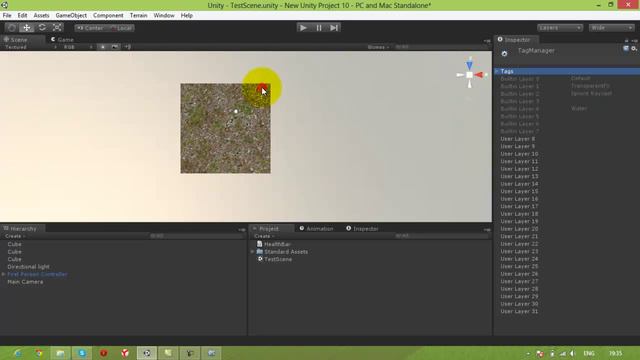Click the red X-axis cone of the scene gizmo
This screenshot has height=360, width=640.
[479, 75]
